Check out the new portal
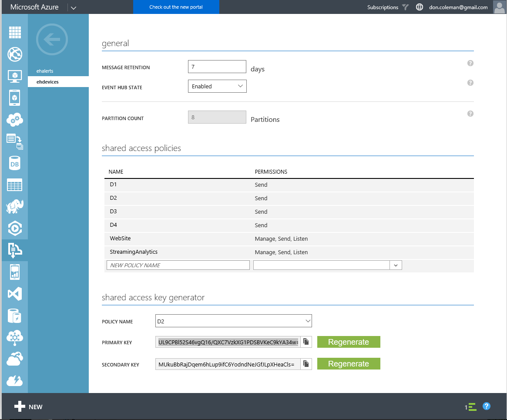 click(x=176, y=7)
